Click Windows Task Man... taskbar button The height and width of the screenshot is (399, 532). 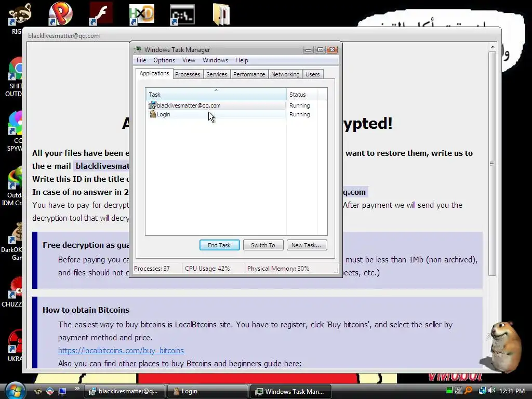click(x=291, y=391)
